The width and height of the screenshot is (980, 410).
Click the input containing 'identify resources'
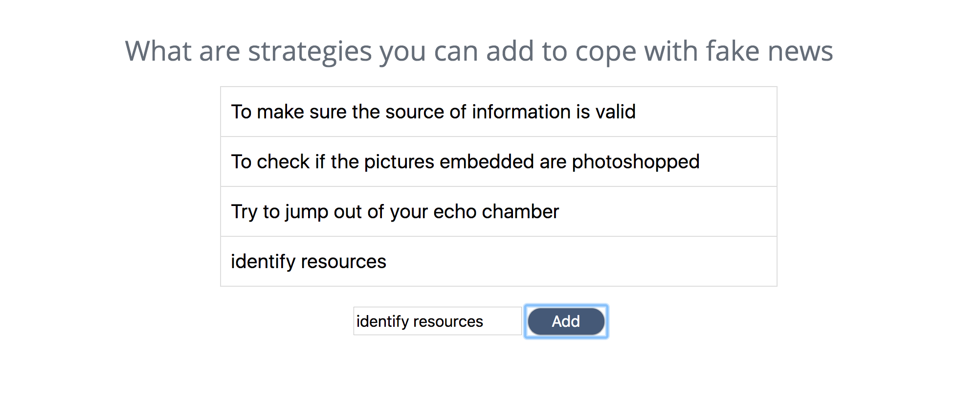[x=437, y=321]
